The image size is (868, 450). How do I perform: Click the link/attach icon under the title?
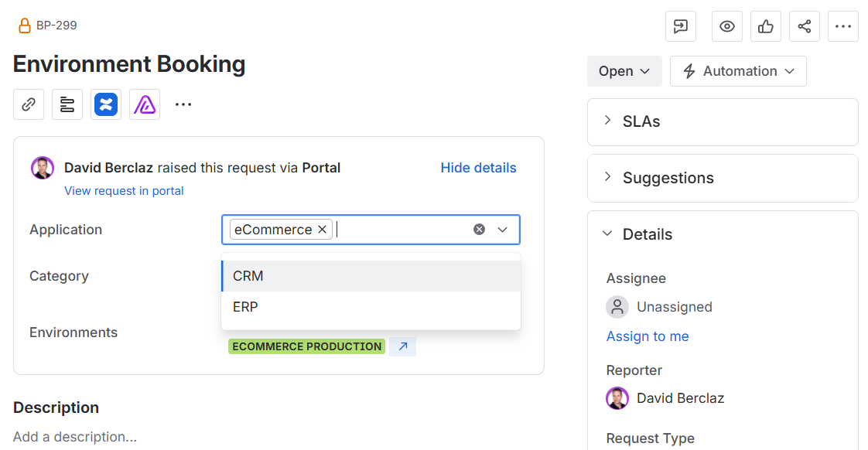pos(29,104)
